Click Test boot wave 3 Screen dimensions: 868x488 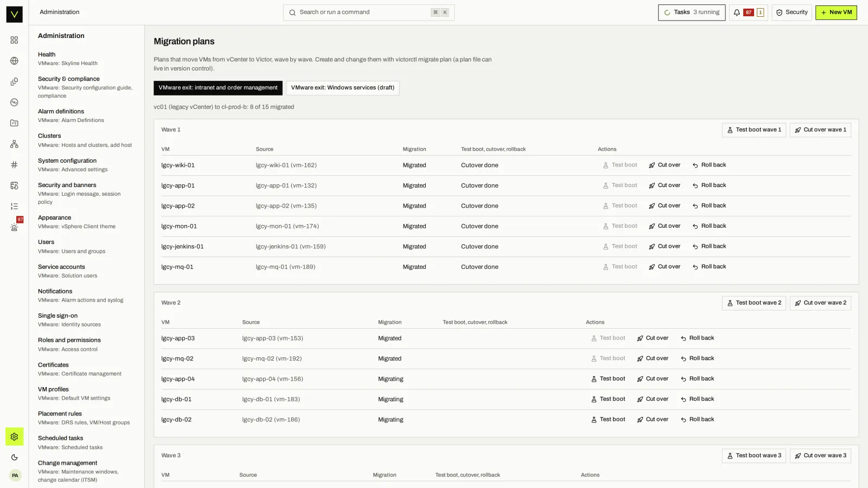(x=754, y=456)
